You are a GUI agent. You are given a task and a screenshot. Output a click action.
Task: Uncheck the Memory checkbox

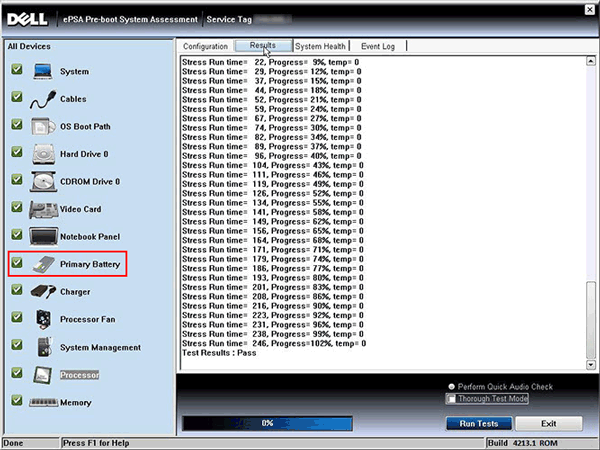pos(16,400)
